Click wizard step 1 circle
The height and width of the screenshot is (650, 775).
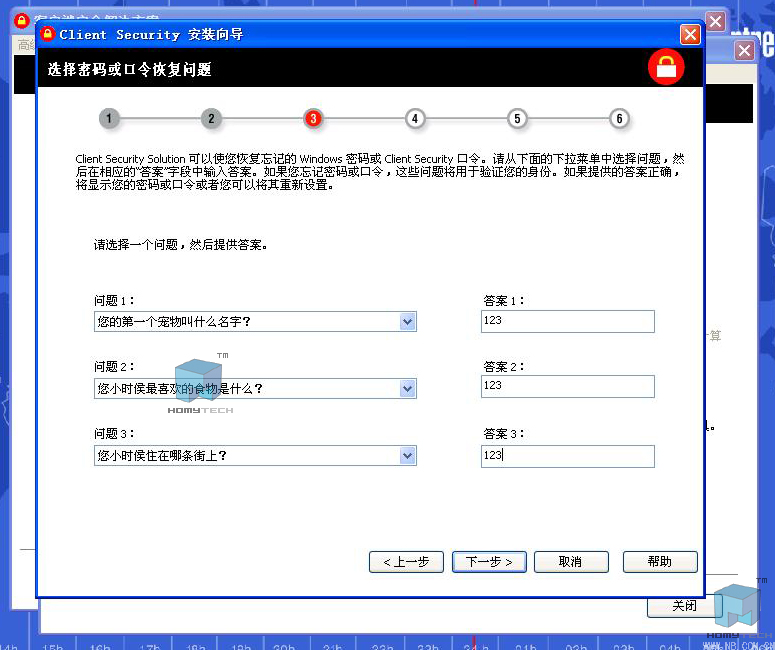[109, 119]
